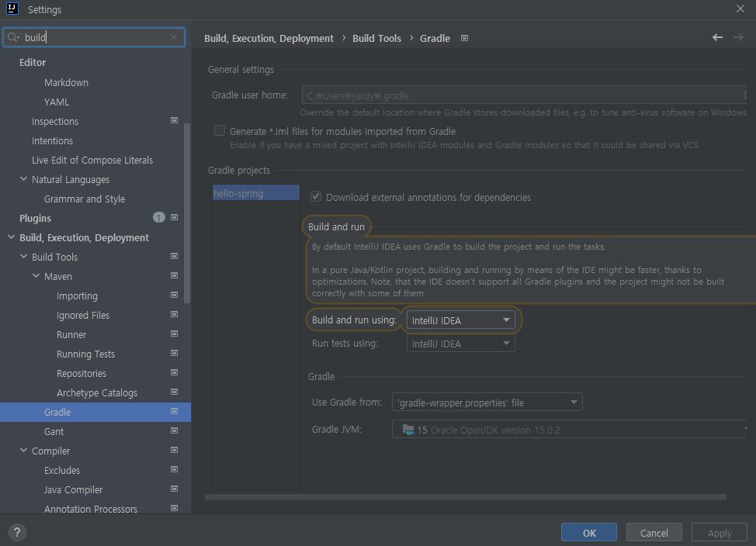
Task: Click project-level icon on Java Compiler row
Action: (x=174, y=489)
